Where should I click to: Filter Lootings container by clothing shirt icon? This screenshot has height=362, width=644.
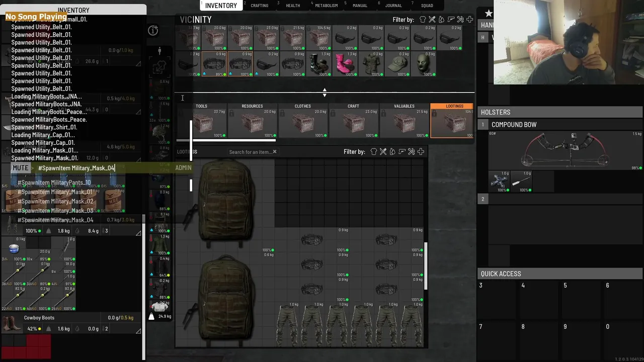pos(374,151)
